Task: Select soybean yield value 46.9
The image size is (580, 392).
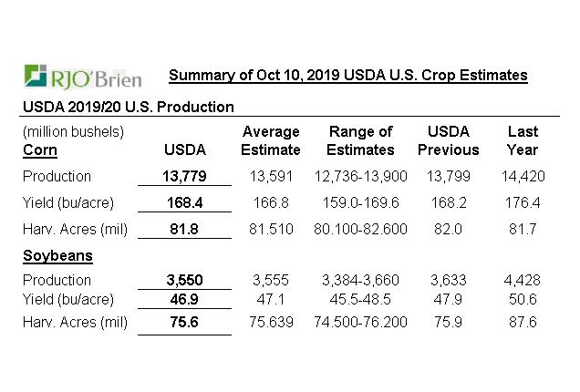Action: tap(184, 298)
